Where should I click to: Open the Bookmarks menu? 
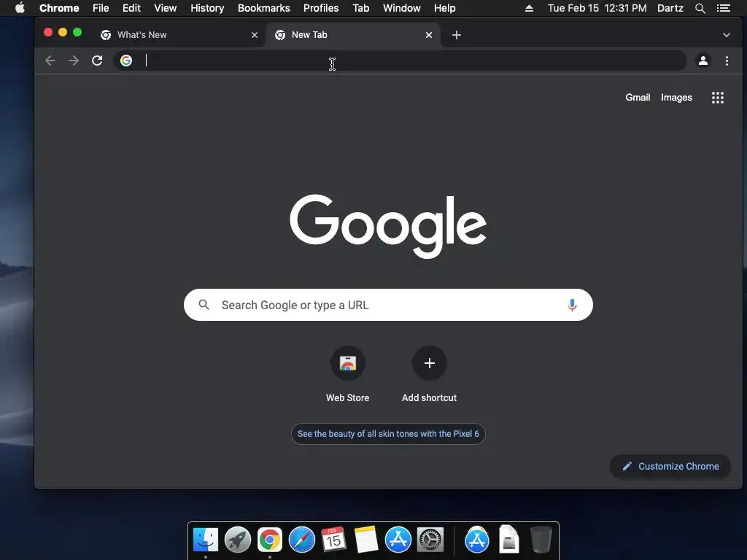pos(264,8)
